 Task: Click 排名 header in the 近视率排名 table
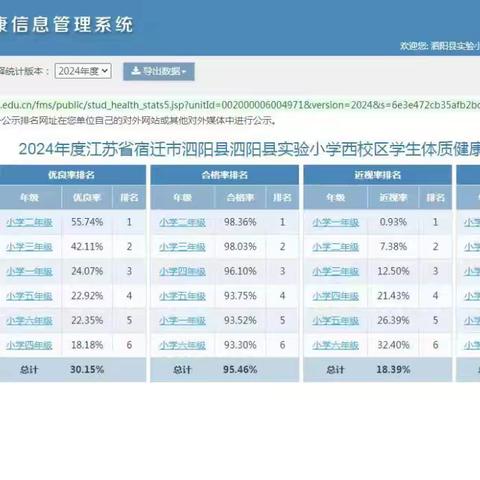(435, 198)
